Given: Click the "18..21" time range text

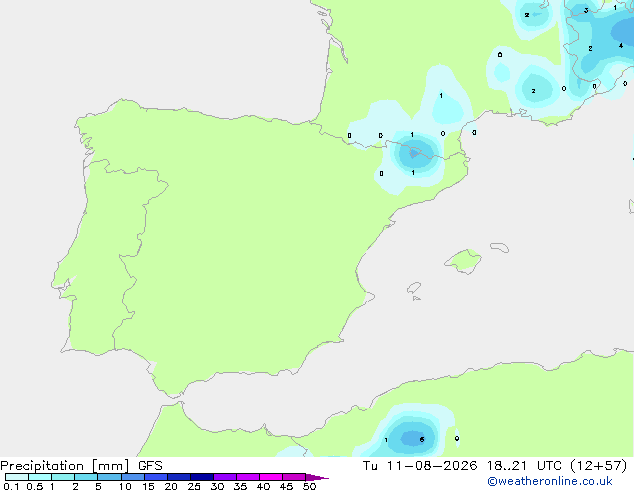Looking at the screenshot, I should [507, 466].
